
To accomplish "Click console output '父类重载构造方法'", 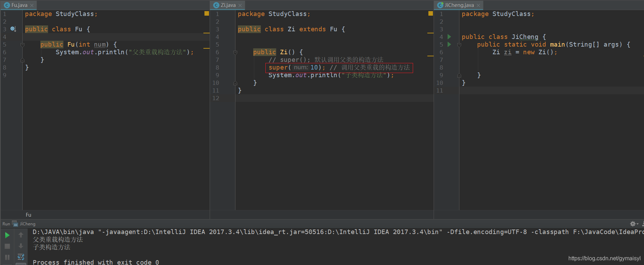I will (x=58, y=239).
